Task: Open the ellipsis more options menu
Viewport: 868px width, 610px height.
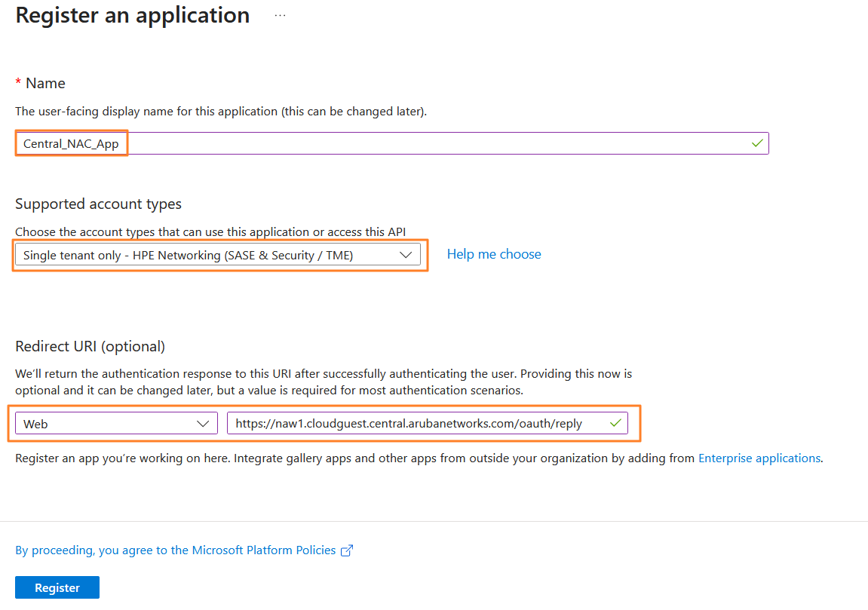Action: pyautogui.click(x=280, y=16)
